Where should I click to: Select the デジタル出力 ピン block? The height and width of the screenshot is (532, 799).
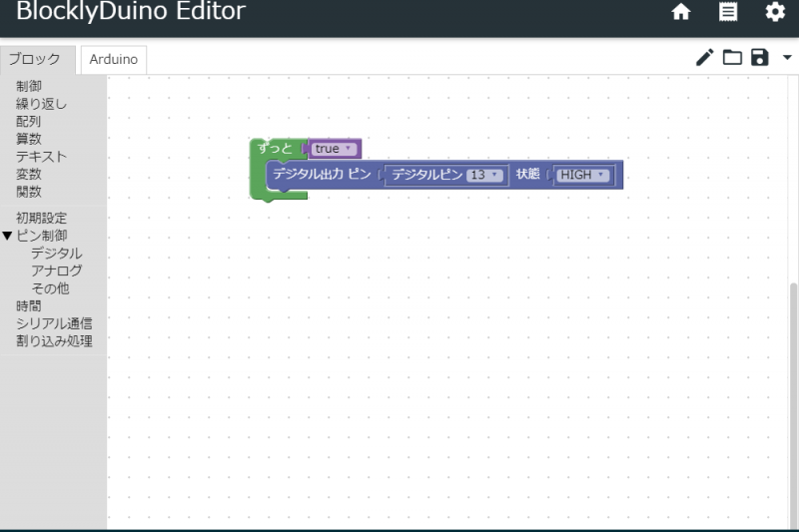point(322,174)
